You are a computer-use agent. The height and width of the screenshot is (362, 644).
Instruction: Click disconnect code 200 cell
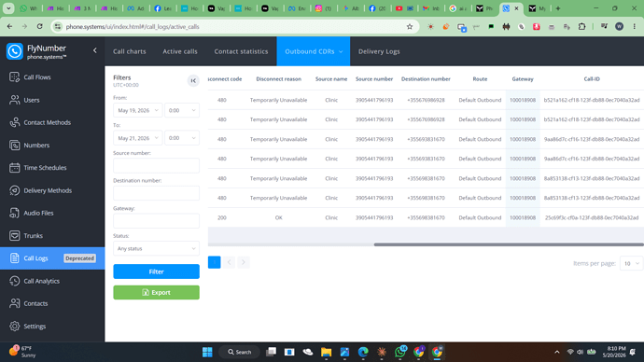(x=222, y=217)
